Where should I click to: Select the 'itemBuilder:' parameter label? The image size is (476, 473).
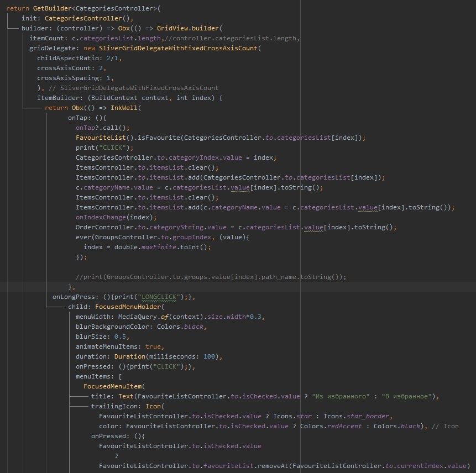pos(60,98)
